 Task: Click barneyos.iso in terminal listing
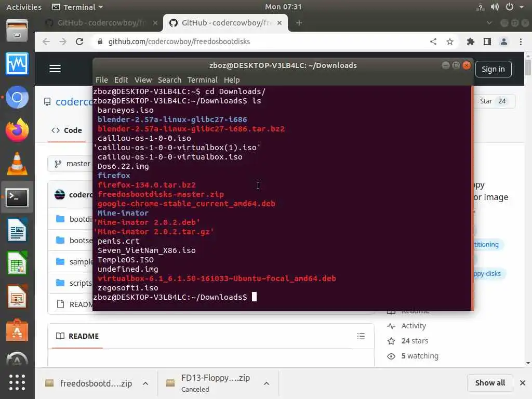click(x=126, y=110)
